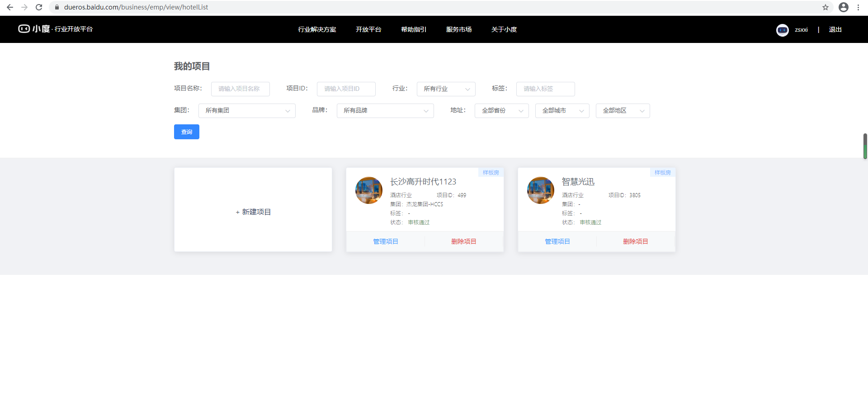Reload the page with refresh icon
Viewport: 868px width, 397px height.
[39, 7]
